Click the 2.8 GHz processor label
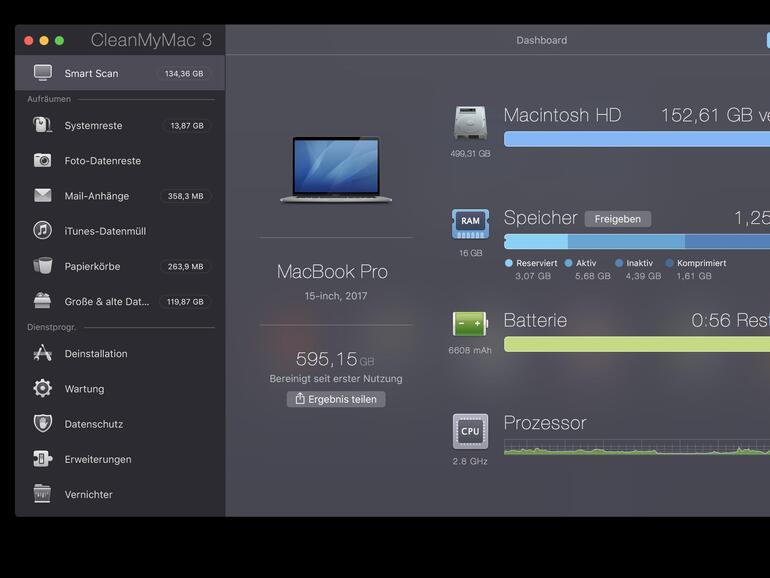Screen dimensions: 770x578 (470, 461)
